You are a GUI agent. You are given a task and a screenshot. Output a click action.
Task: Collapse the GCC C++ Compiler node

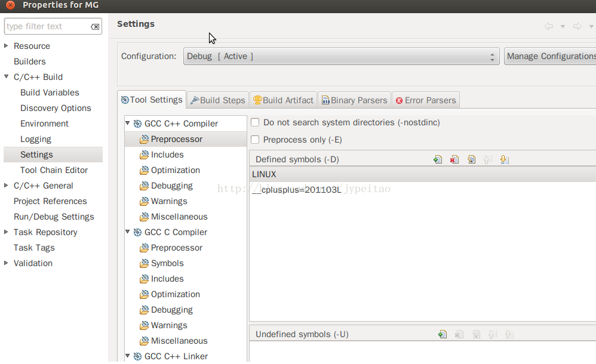tap(128, 124)
